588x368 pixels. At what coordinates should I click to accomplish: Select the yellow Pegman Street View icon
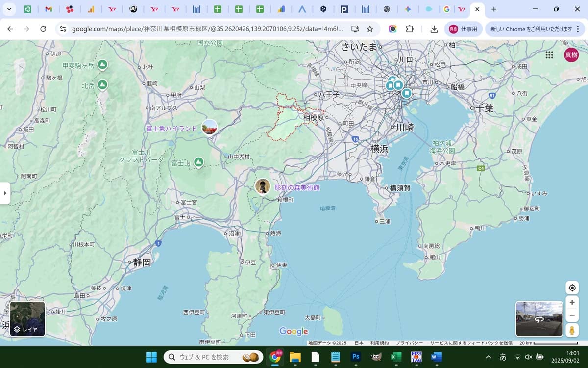(x=572, y=330)
